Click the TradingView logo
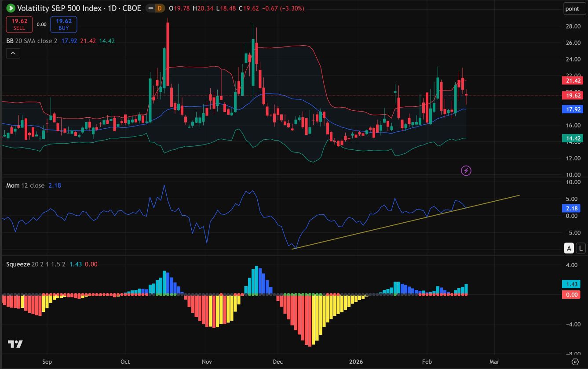 (x=15, y=344)
